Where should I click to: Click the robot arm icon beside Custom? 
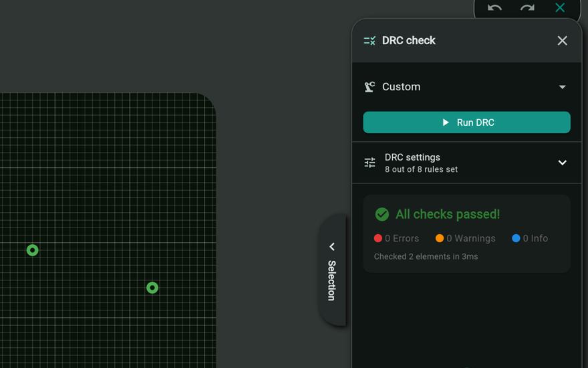click(x=370, y=87)
